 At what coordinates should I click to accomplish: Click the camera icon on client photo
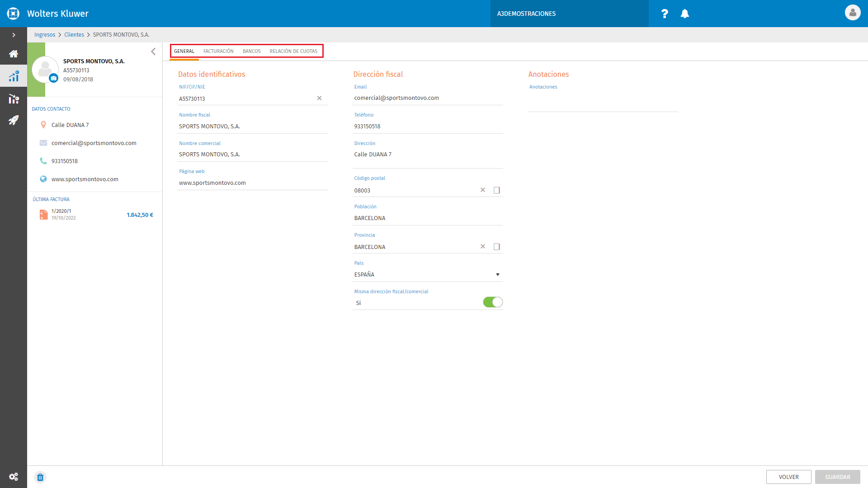pos(54,78)
